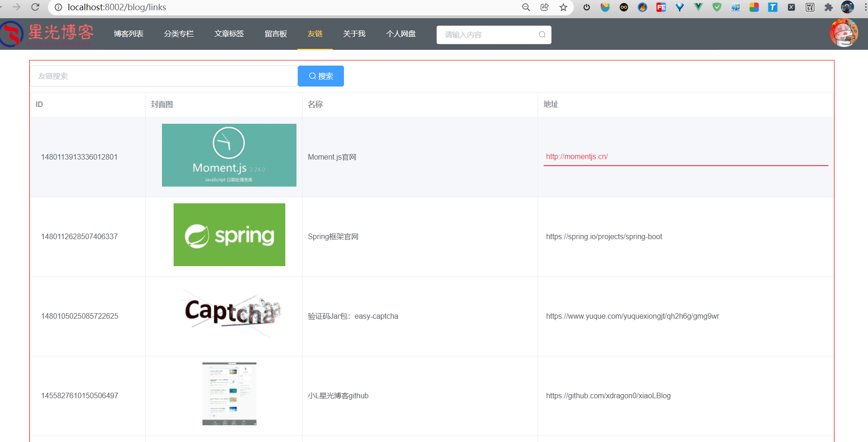Open the site info icon in address bar
The width and height of the screenshot is (868, 442).
(58, 7)
